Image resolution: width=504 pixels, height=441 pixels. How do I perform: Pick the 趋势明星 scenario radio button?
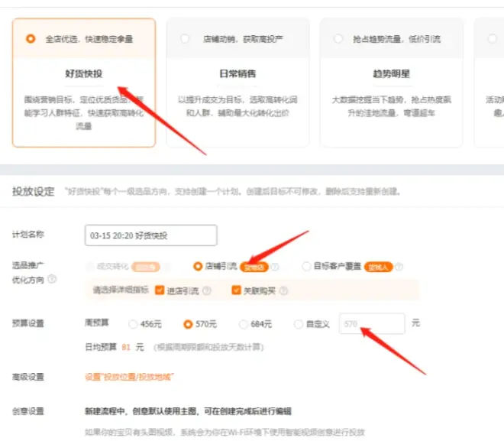coord(338,38)
